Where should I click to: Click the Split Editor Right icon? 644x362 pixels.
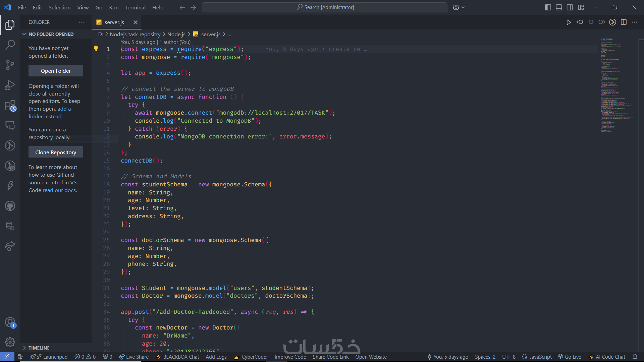624,22
